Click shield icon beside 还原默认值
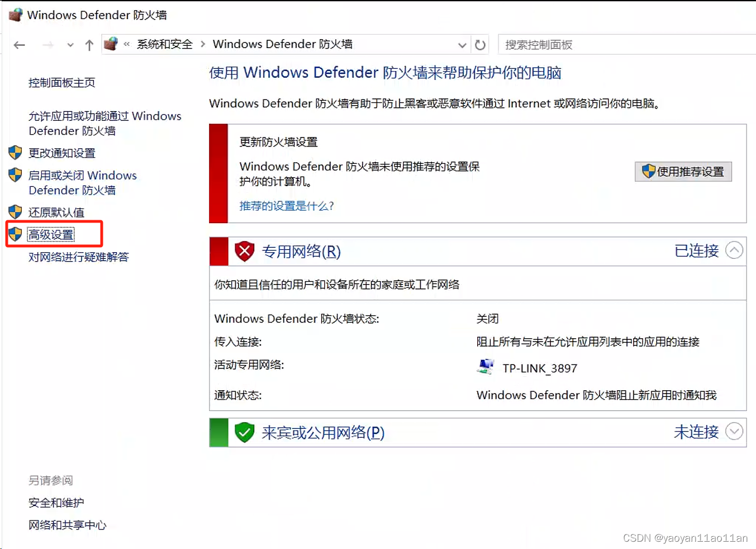This screenshot has width=756, height=549. 15,212
